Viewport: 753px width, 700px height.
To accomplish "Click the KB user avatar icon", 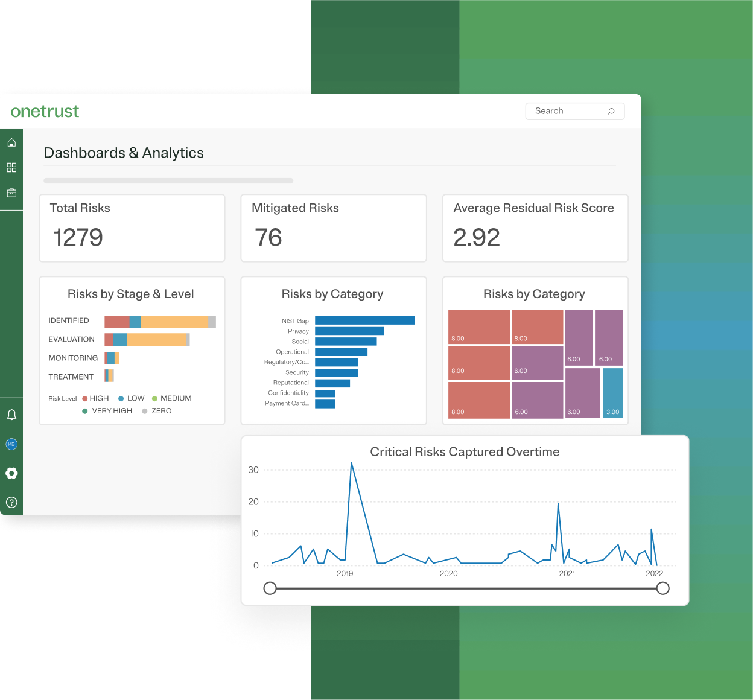I will (x=11, y=444).
